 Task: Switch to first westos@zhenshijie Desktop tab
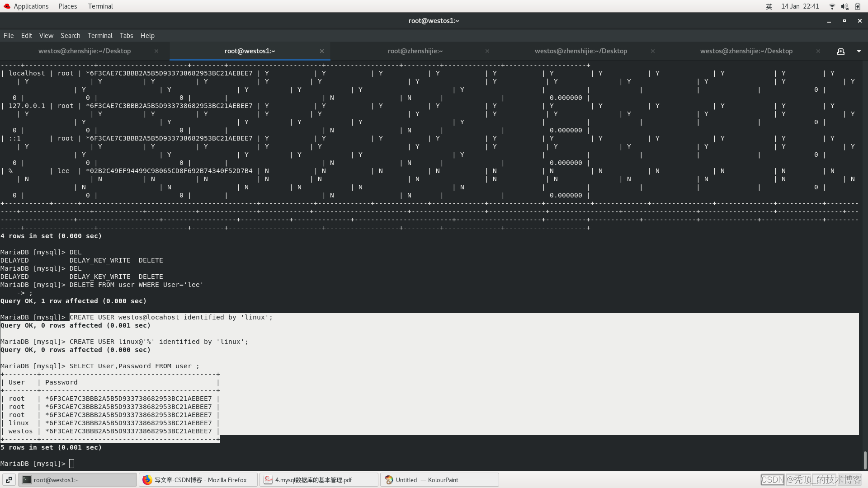tap(85, 51)
